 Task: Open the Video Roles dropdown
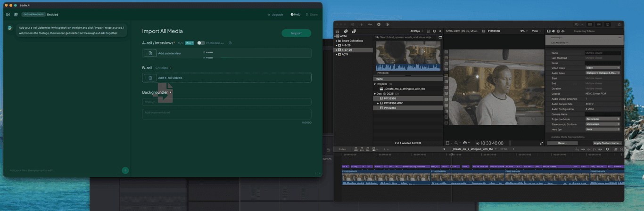(603, 68)
